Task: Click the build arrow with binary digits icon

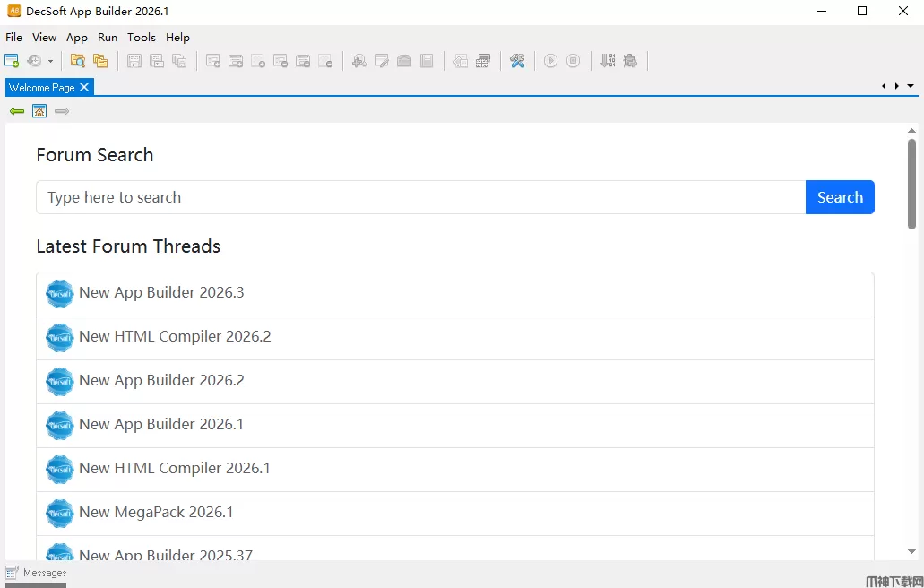Action: [608, 60]
